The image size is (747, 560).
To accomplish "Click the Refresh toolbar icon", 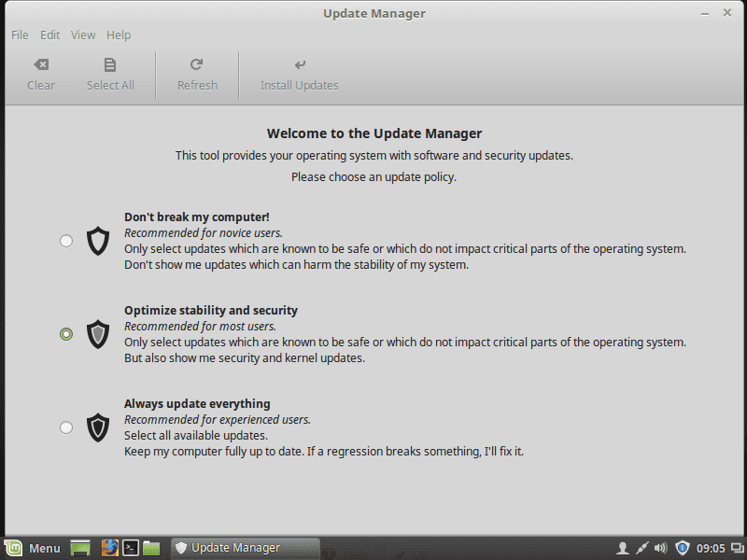I will click(197, 64).
